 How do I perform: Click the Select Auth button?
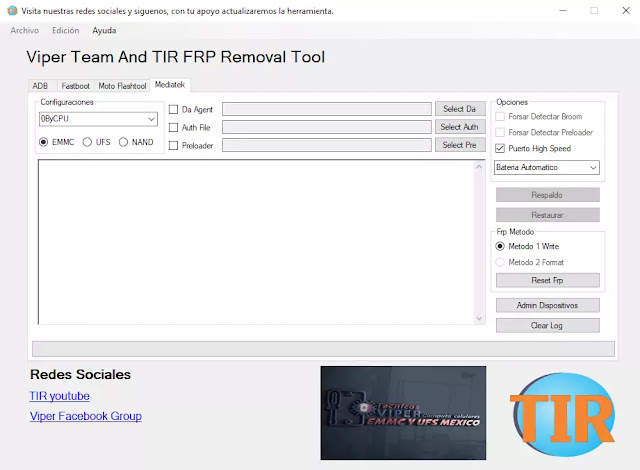460,127
